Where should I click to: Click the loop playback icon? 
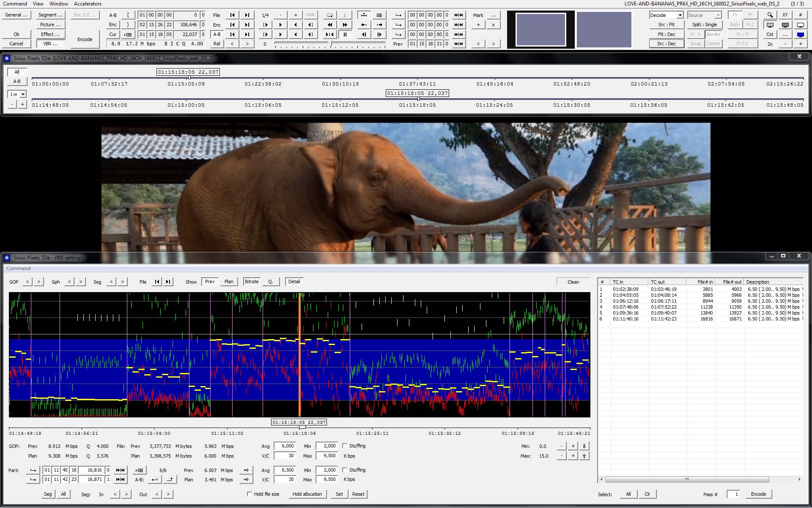329,15
